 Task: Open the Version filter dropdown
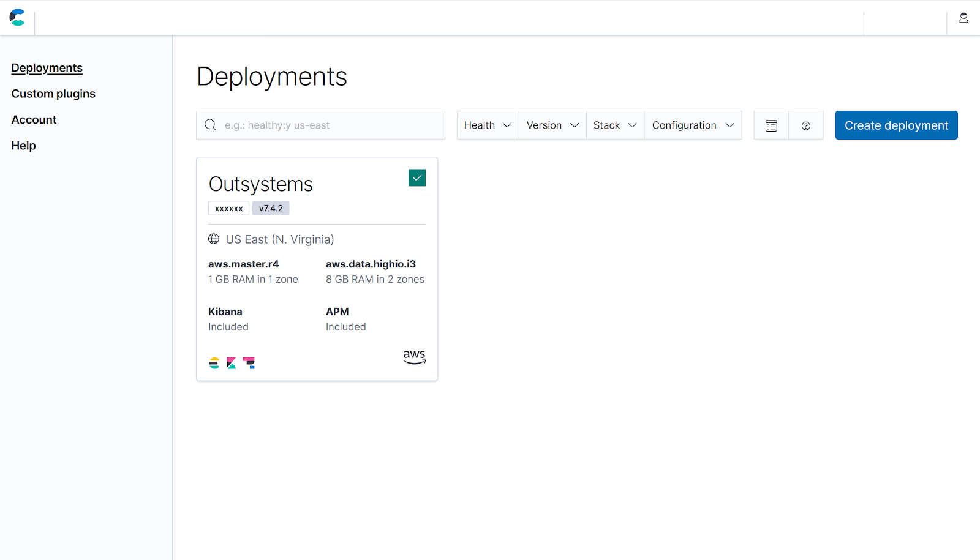553,125
